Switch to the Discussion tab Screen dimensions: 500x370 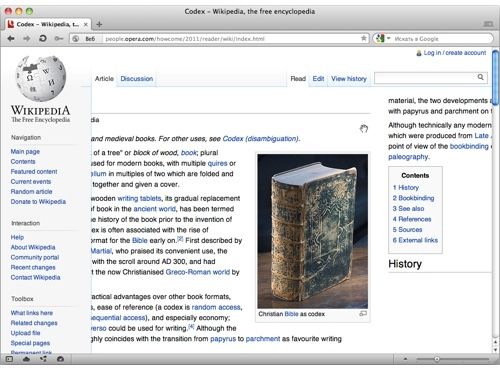point(137,79)
